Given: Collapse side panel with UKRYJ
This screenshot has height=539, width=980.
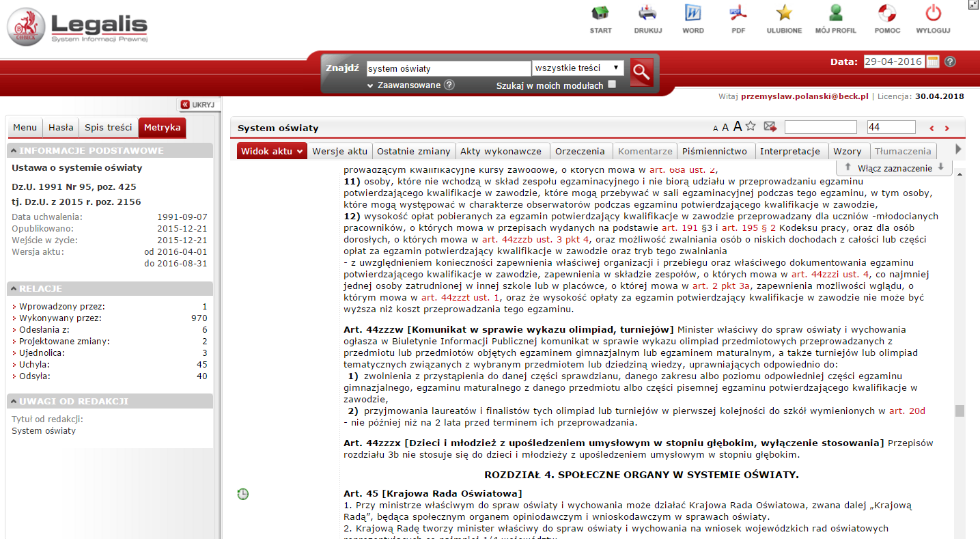Looking at the screenshot, I should point(197,105).
